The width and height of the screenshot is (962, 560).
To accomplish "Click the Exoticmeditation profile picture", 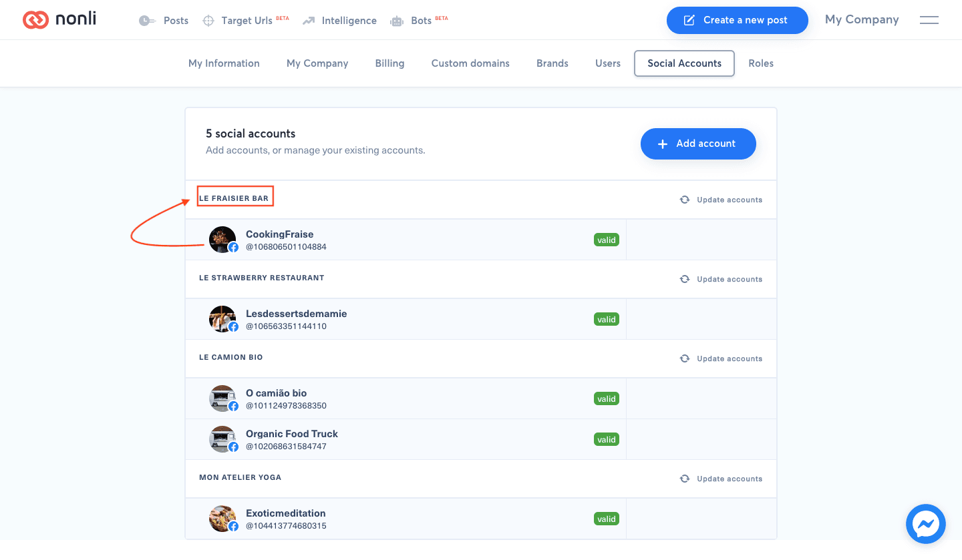I will point(222,519).
